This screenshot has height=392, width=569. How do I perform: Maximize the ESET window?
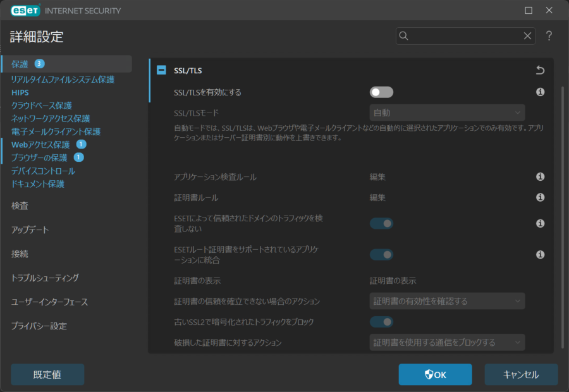pos(529,11)
